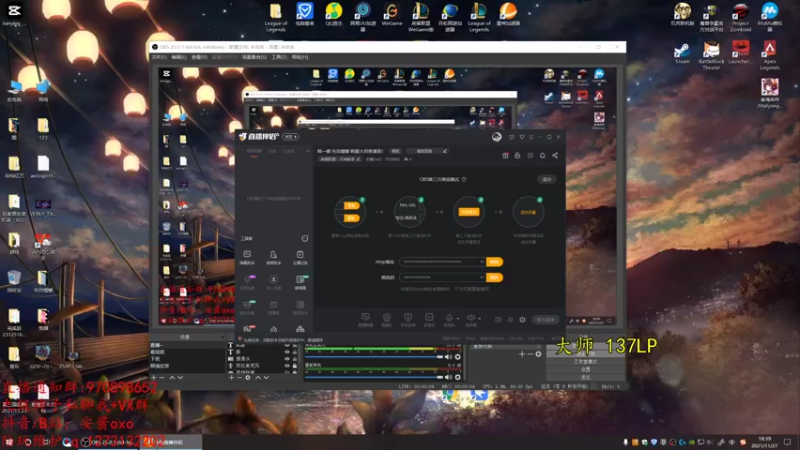The height and width of the screenshot is (450, 800).
Task: Click pencil edit icon beside stream title
Action: click(x=445, y=151)
